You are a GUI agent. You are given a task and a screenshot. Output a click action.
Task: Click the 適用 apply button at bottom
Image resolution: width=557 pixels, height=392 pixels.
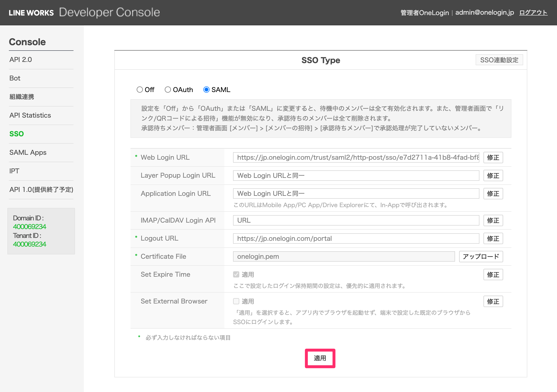coord(320,358)
